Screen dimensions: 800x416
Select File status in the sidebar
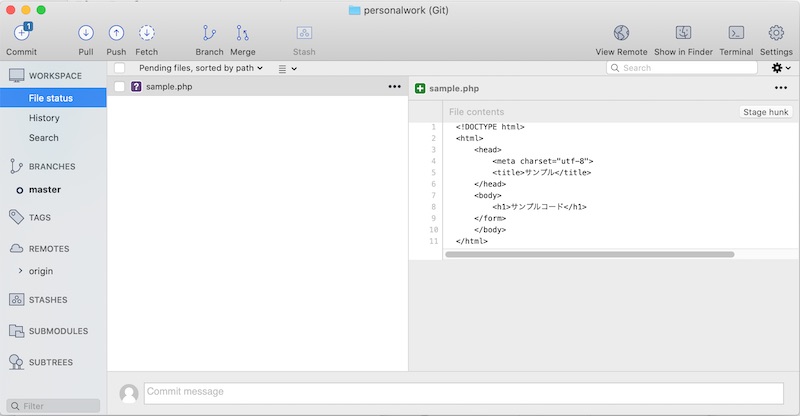click(53, 98)
